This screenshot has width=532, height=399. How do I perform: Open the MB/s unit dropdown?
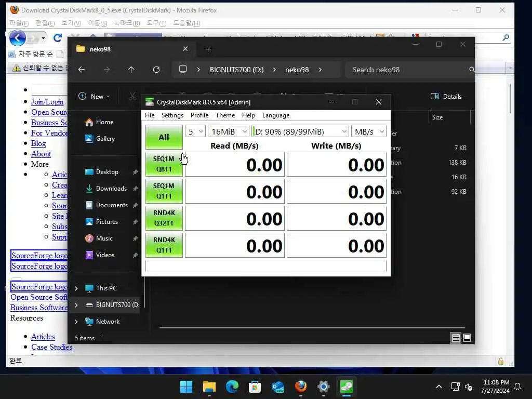click(369, 131)
